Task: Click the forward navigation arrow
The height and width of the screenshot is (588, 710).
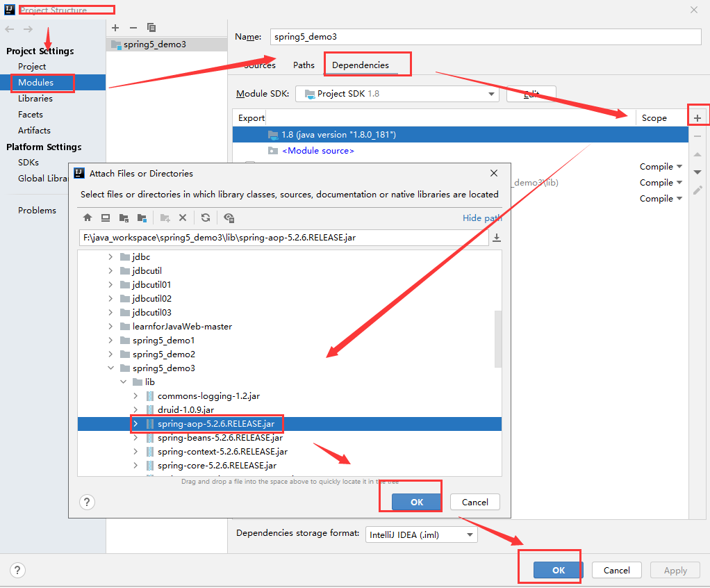Action: (x=28, y=29)
